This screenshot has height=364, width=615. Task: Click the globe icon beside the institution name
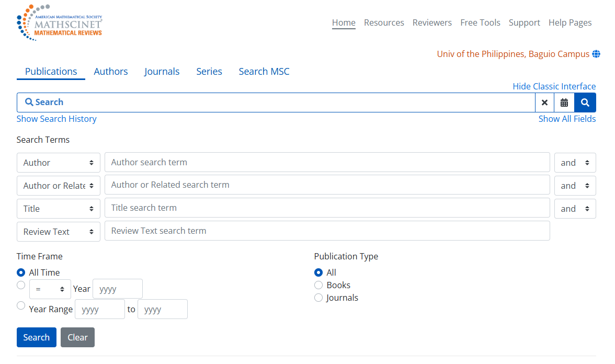(x=596, y=54)
